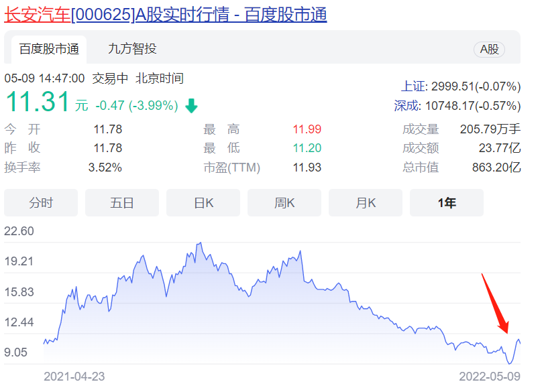Select the 1年 chart period
This screenshot has width=544, height=392.
pyautogui.click(x=447, y=203)
